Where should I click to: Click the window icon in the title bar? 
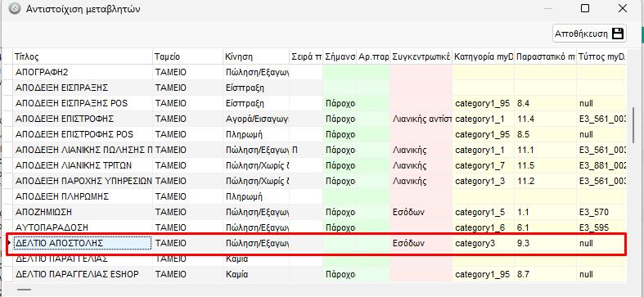pos(15,9)
